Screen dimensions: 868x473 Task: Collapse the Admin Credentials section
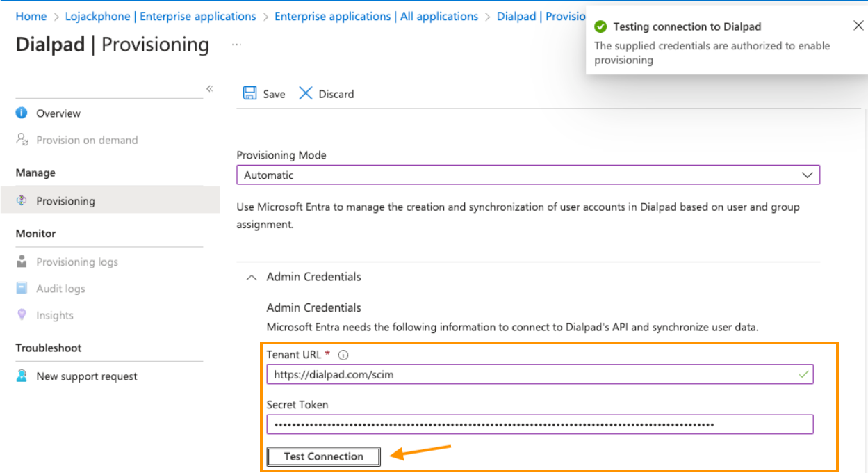pyautogui.click(x=252, y=277)
